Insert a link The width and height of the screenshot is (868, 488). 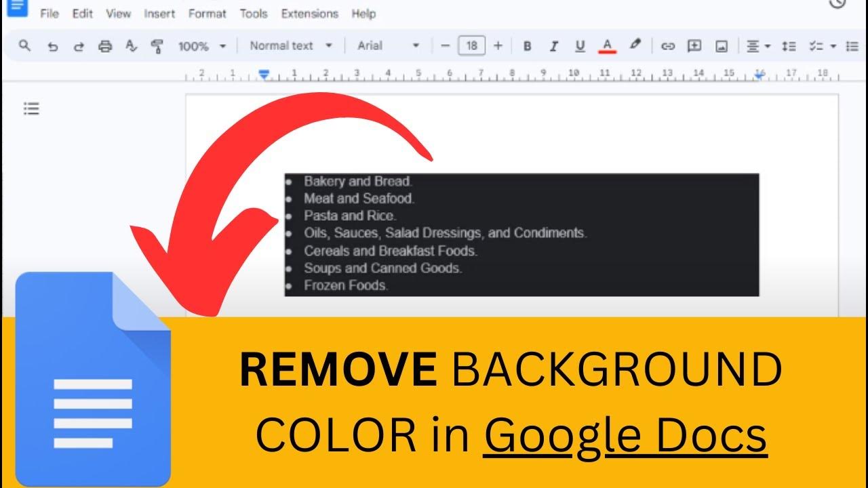(x=668, y=47)
